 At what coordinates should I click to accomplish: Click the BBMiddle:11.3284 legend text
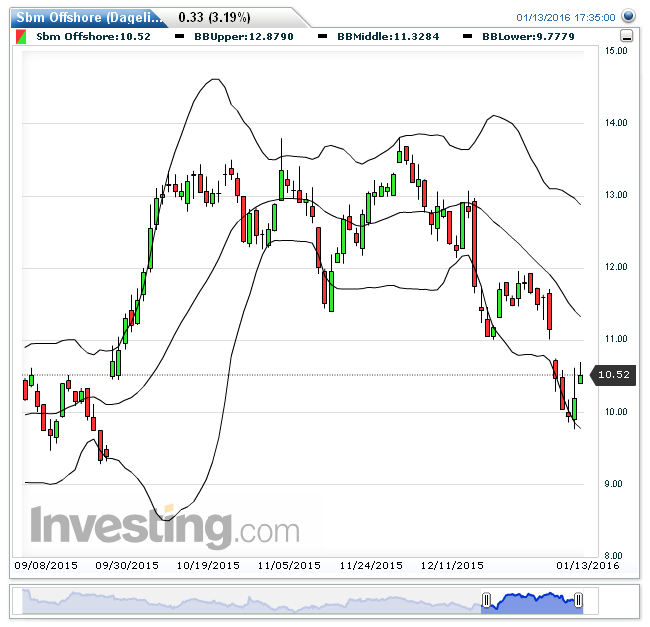(x=388, y=36)
